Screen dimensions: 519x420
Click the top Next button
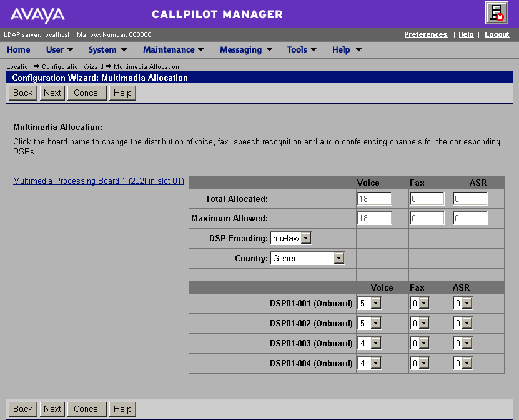coord(52,92)
